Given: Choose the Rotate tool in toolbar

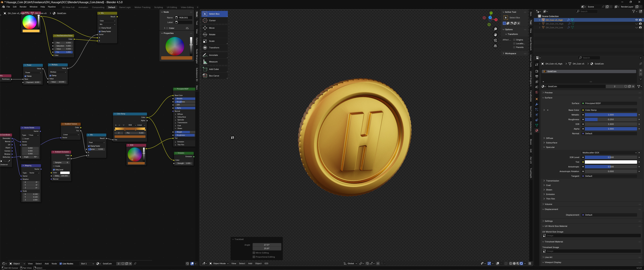Looking at the screenshot, I should [212, 34].
